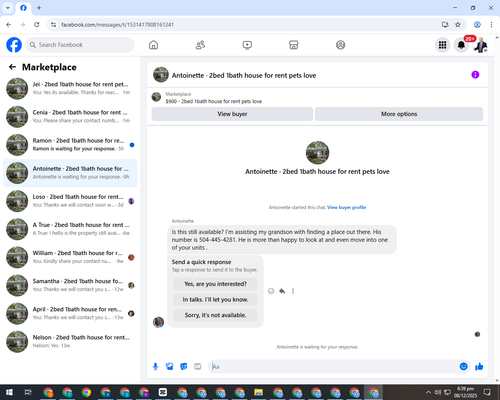Open Samantha's conversation in the list
Screen dimensions: 500x400
(70, 285)
